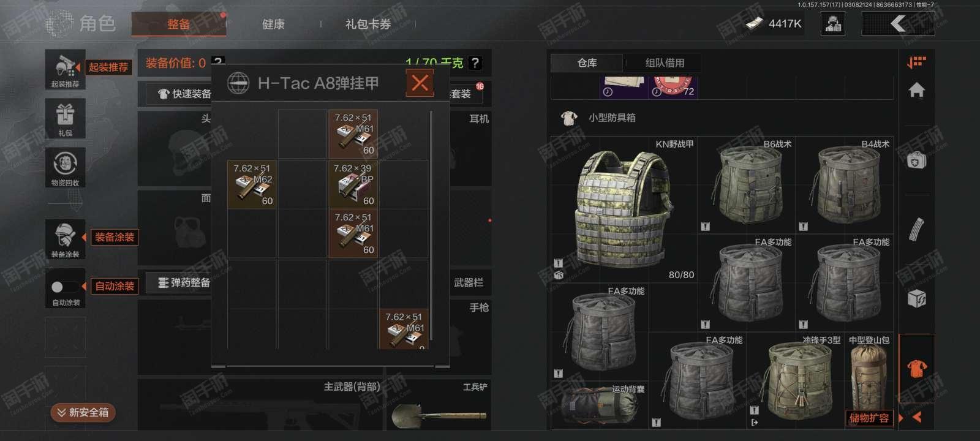Open the 装备涂装 equipment skin icon
Viewport: 980px width, 441px height.
pos(66,239)
